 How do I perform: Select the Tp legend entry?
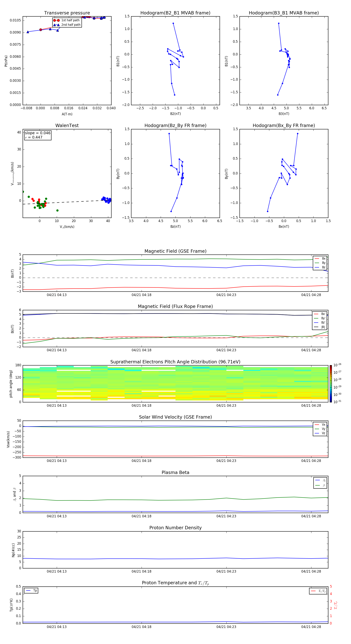pyautogui.click(x=31, y=591)
